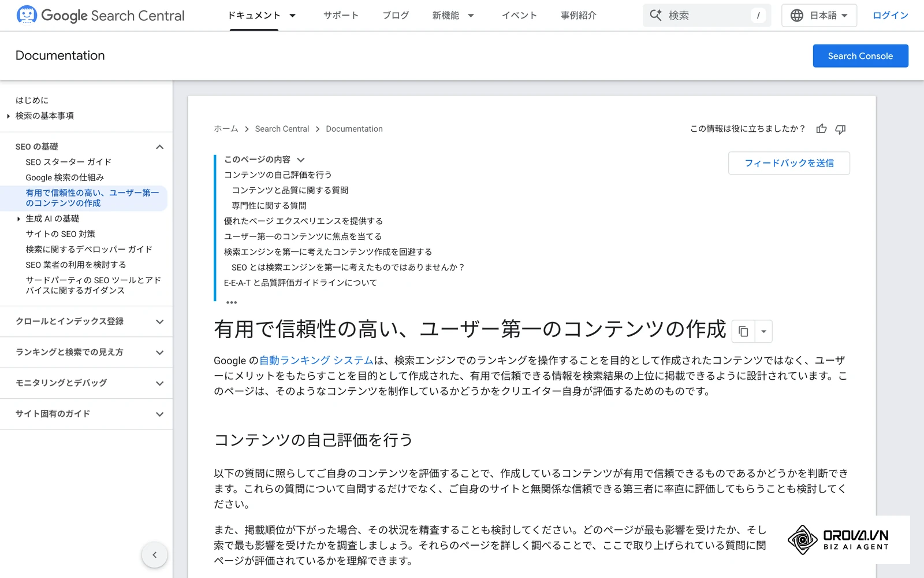Select サイトの SEO 対策 in sidebar
Image resolution: width=924 pixels, height=578 pixels.
(x=61, y=234)
